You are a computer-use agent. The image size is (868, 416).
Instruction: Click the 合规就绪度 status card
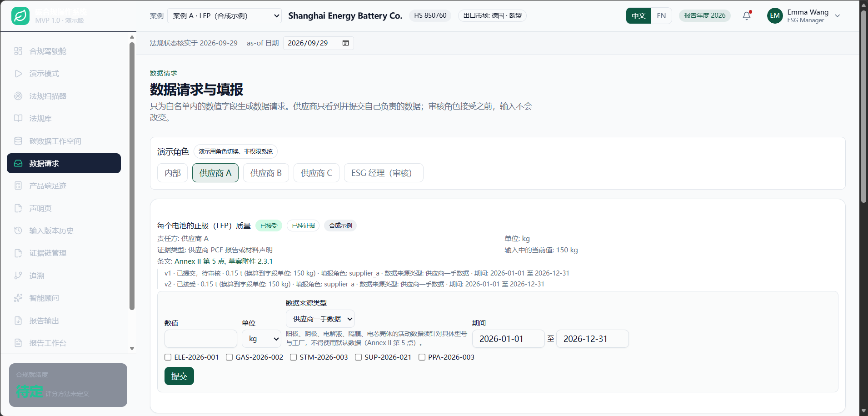(x=68, y=385)
